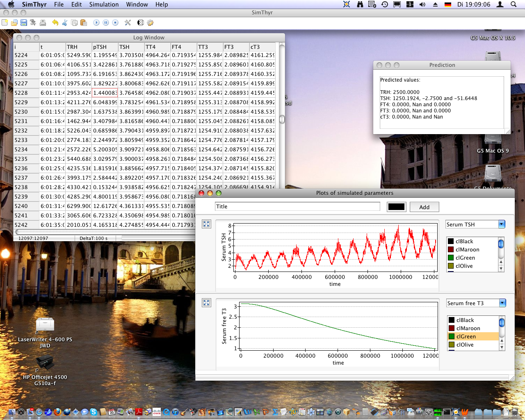Screen dimensions: 525x420
Task: Click the New scenario toolbar icon
Action: (x=5, y=23)
